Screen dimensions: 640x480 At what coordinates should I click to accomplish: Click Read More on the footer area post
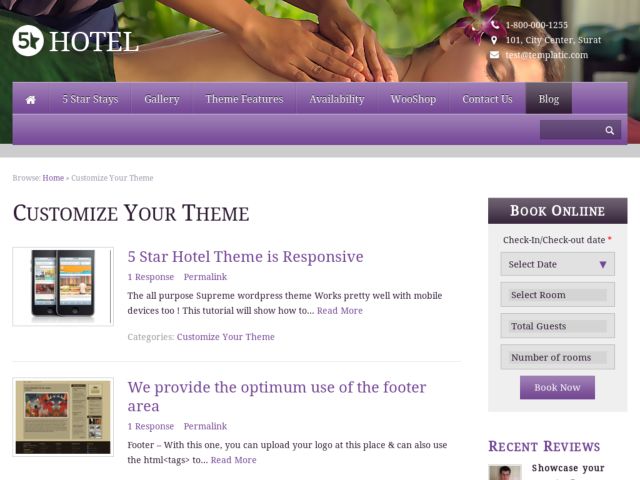click(233, 460)
